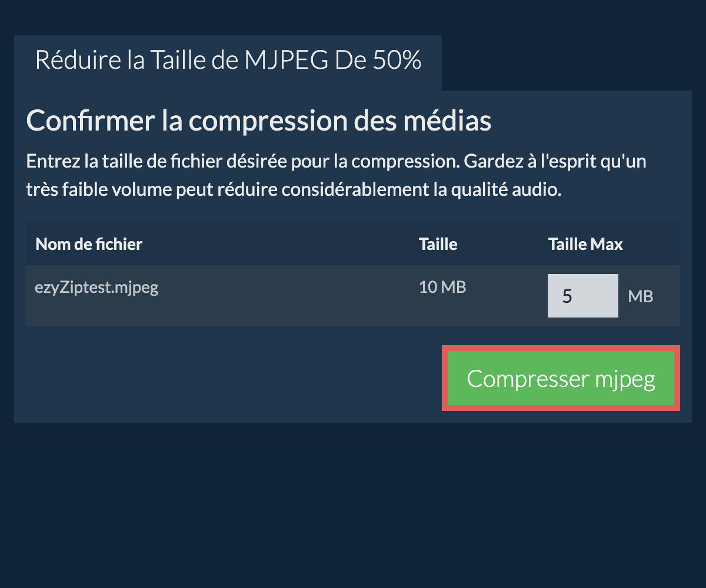Click the empty area right of the tab

pos(565,62)
